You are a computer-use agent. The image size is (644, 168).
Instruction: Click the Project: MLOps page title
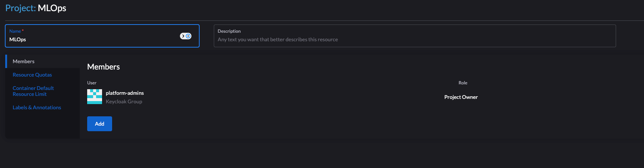[x=36, y=8]
